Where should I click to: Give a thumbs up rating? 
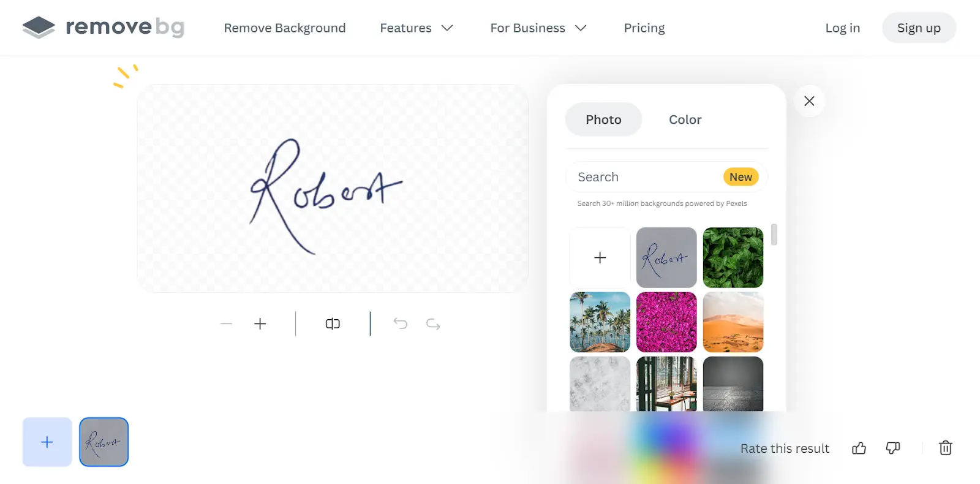click(x=859, y=448)
